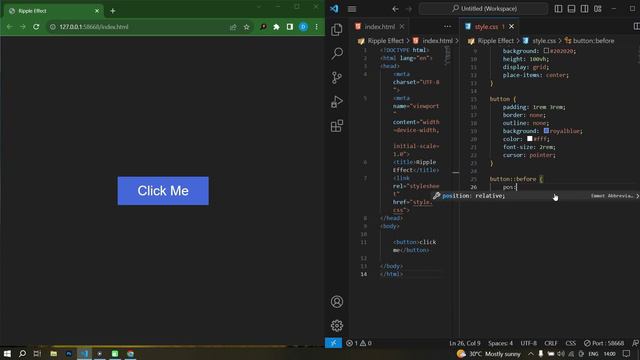Close the index.html editor tab
The image size is (640, 360).
[x=402, y=27]
